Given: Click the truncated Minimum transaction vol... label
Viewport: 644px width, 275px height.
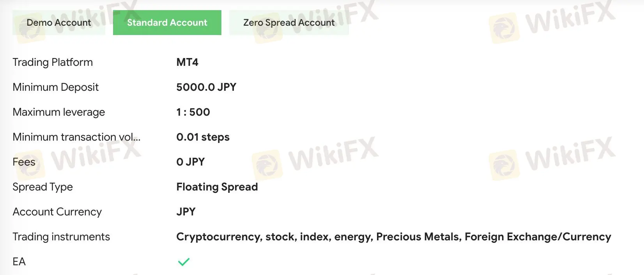Looking at the screenshot, I should 76,137.
